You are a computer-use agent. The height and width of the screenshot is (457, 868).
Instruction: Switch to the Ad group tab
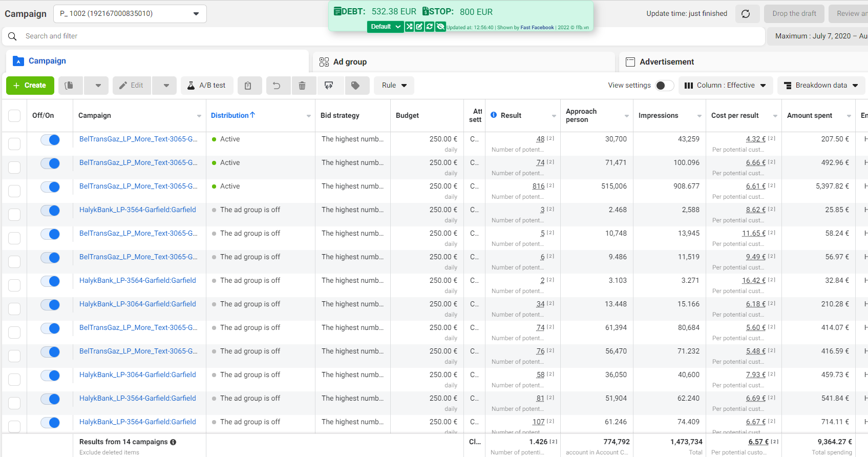(x=463, y=62)
